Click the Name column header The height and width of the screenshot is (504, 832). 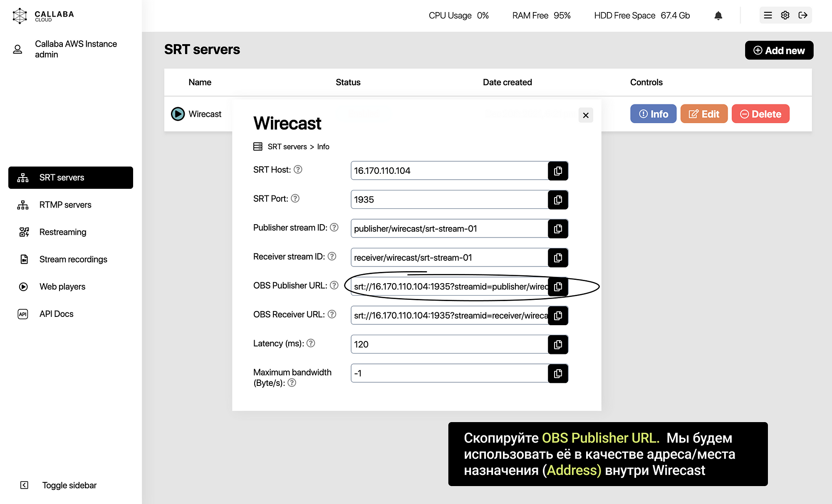click(x=200, y=82)
